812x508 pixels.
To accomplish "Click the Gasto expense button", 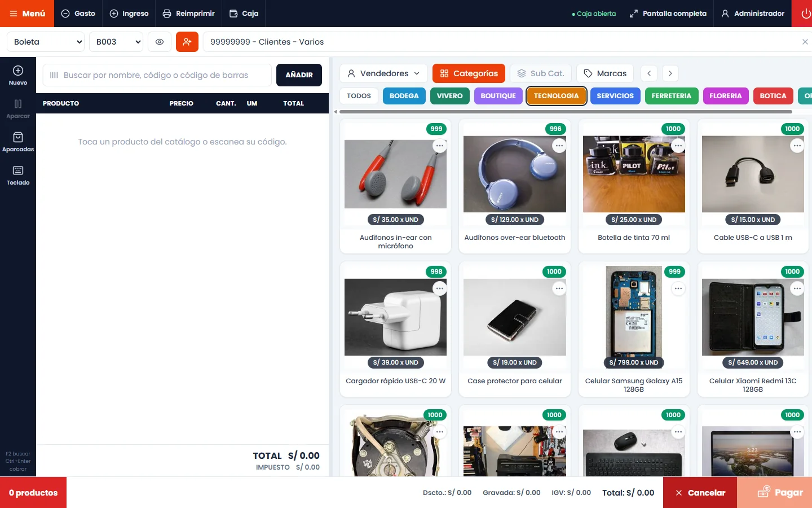I will tap(78, 14).
